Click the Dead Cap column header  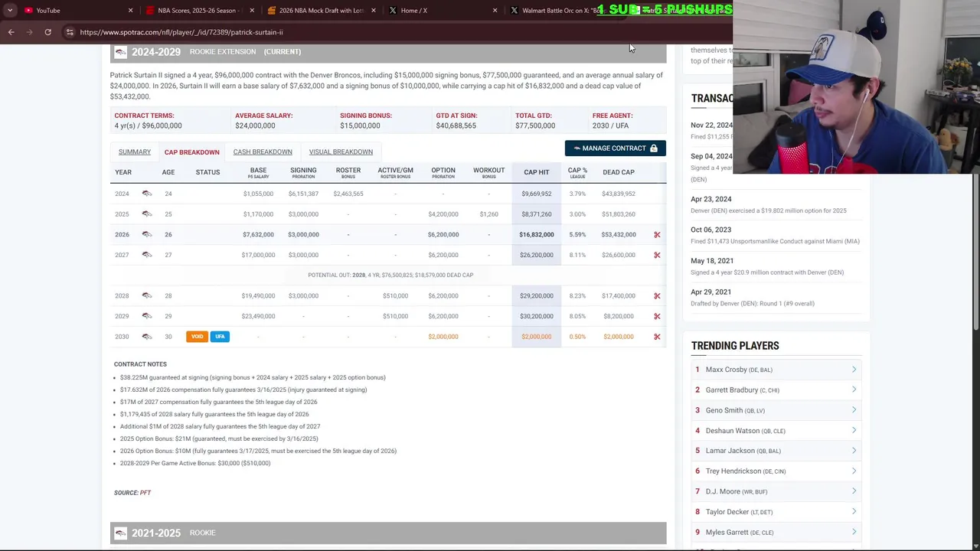pyautogui.click(x=619, y=172)
